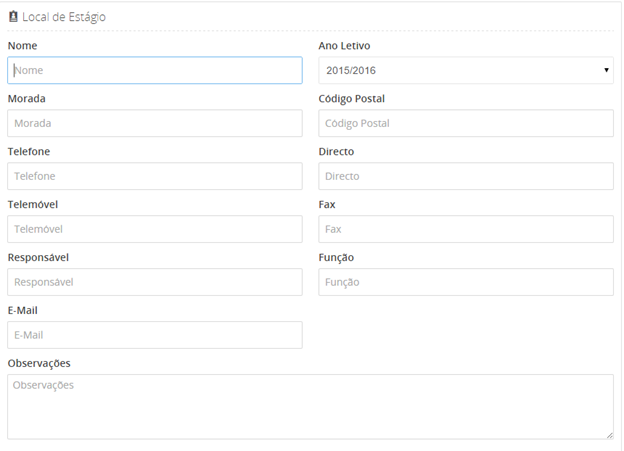The image size is (624, 451).
Task: Click the building icon beside Local de Estágio
Action: 13,17
